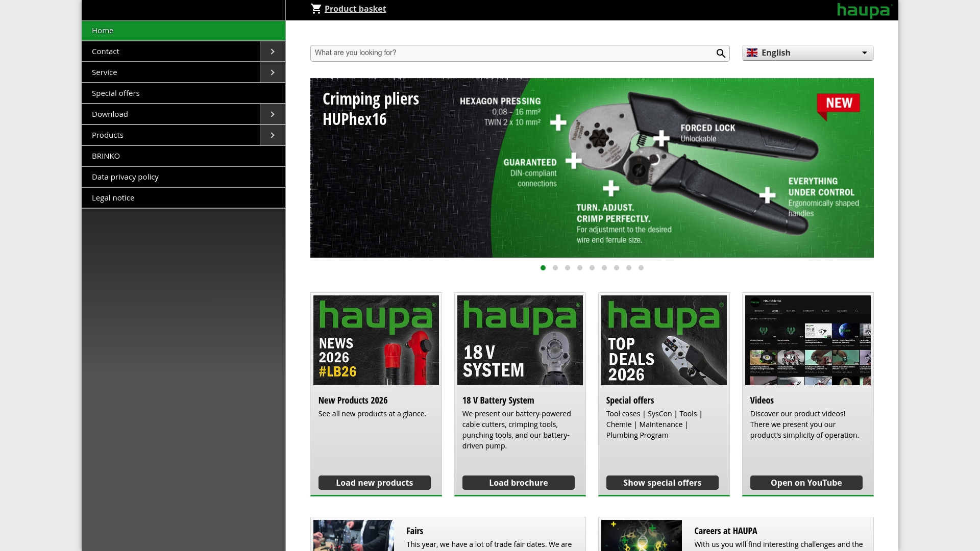This screenshot has height=551, width=980.
Task: Open the English language dropdown
Action: coord(807,53)
